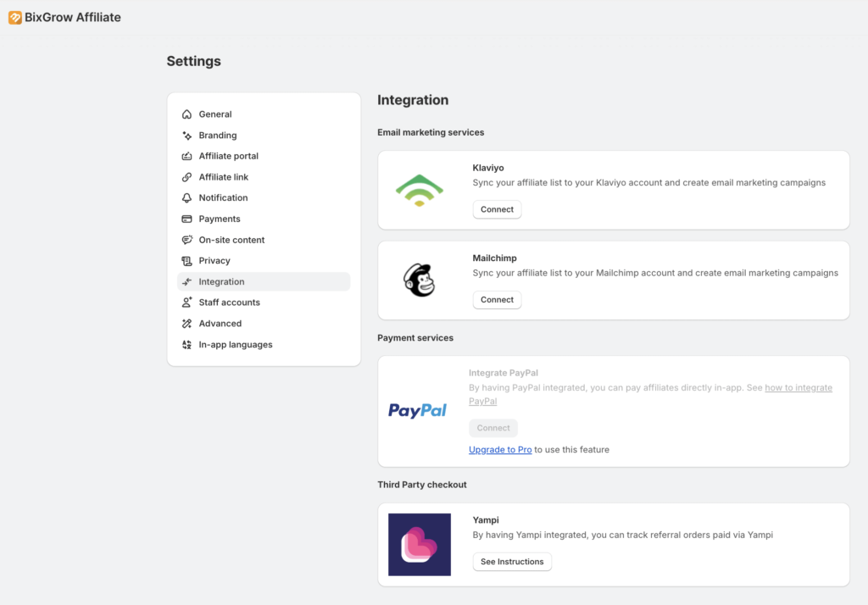Click the Affiliate link chain icon
Viewport: 868px width, 605px height.
pyautogui.click(x=187, y=177)
